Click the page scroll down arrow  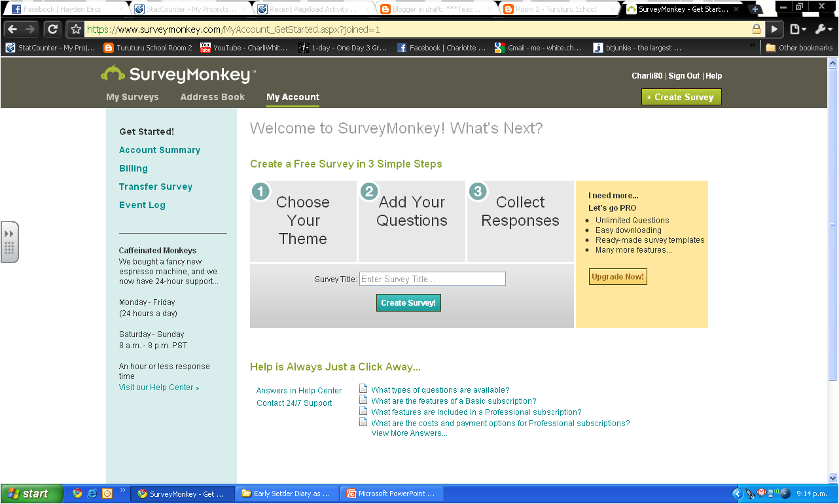coord(832,478)
